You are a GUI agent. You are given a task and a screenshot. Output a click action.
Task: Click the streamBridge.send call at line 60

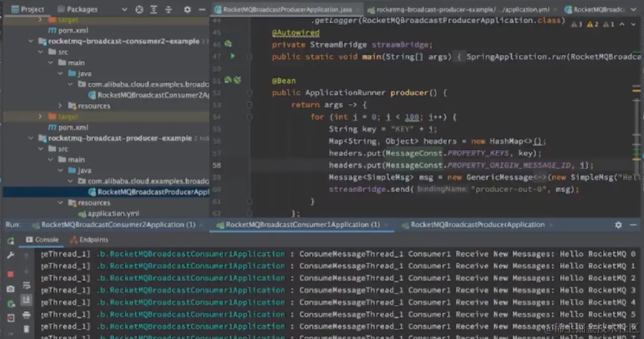[453, 189]
